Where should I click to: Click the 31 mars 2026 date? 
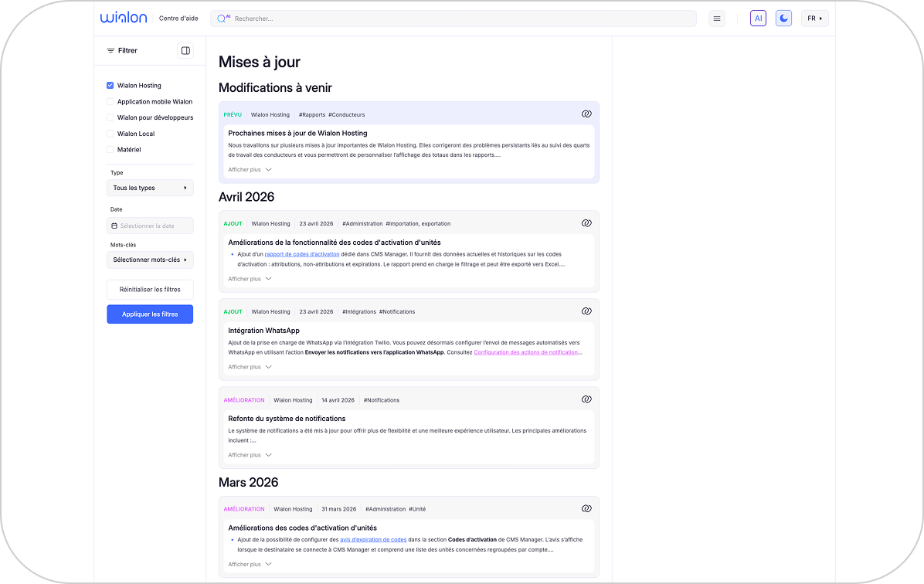[x=339, y=509]
